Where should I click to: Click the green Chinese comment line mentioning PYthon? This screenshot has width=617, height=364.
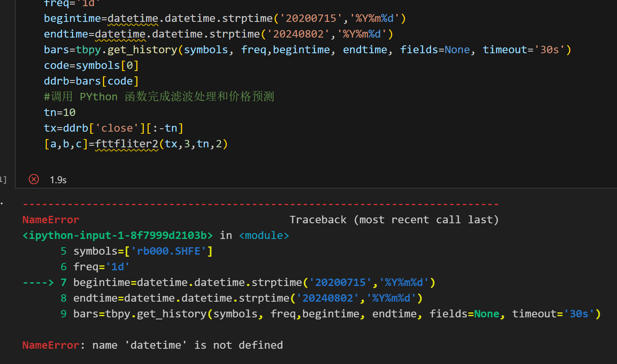[159, 97]
